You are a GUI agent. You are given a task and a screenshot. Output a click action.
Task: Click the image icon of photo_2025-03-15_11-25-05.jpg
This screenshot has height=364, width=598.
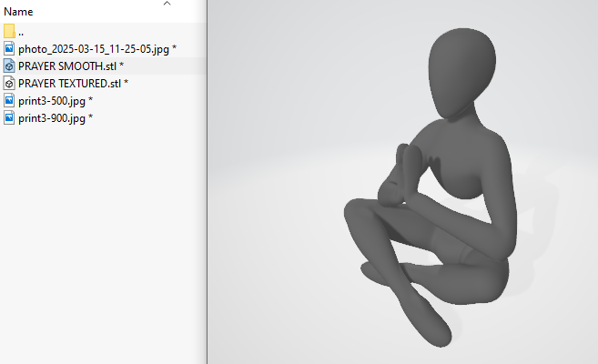pos(9,48)
